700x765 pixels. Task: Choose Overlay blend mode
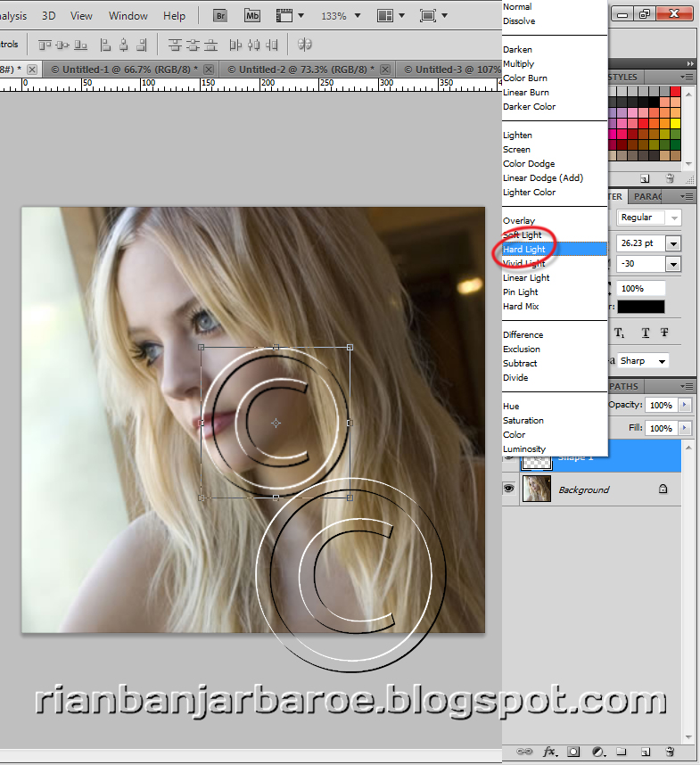coord(555,220)
